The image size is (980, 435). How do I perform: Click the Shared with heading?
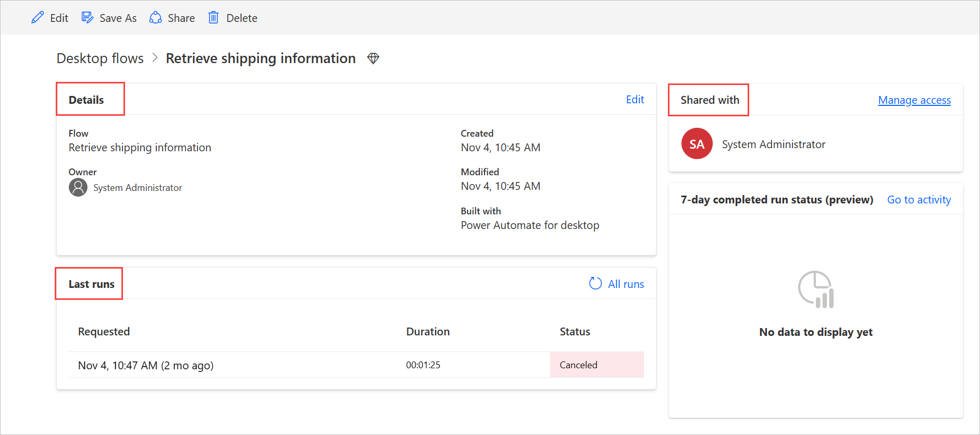tap(710, 100)
